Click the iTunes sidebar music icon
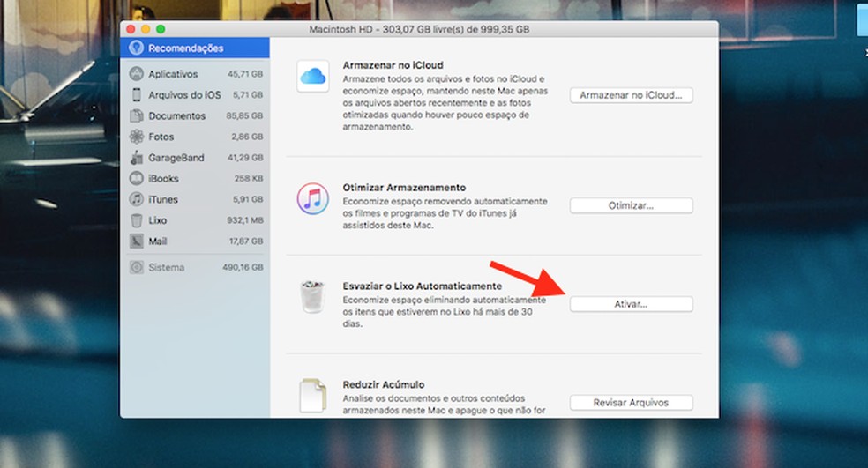 point(136,199)
